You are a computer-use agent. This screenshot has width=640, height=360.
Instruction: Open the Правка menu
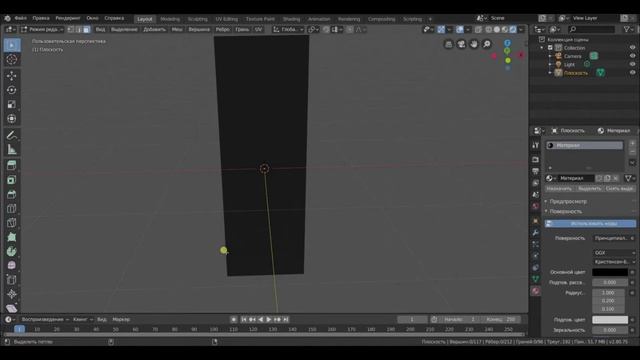(x=41, y=18)
